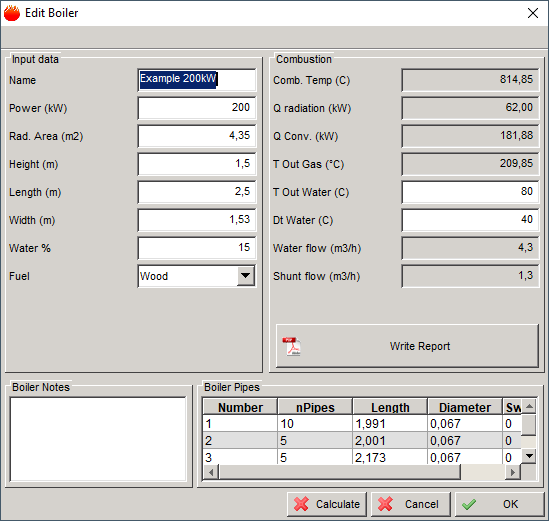Click the T Out Water field
This screenshot has width=549, height=521.
pos(470,192)
